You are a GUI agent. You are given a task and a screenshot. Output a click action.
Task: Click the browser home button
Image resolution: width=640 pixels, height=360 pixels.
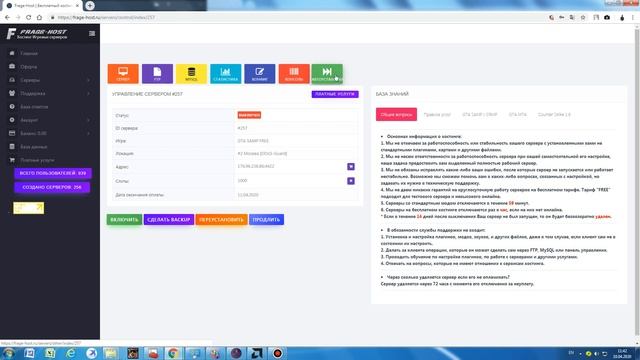[x=39, y=18]
